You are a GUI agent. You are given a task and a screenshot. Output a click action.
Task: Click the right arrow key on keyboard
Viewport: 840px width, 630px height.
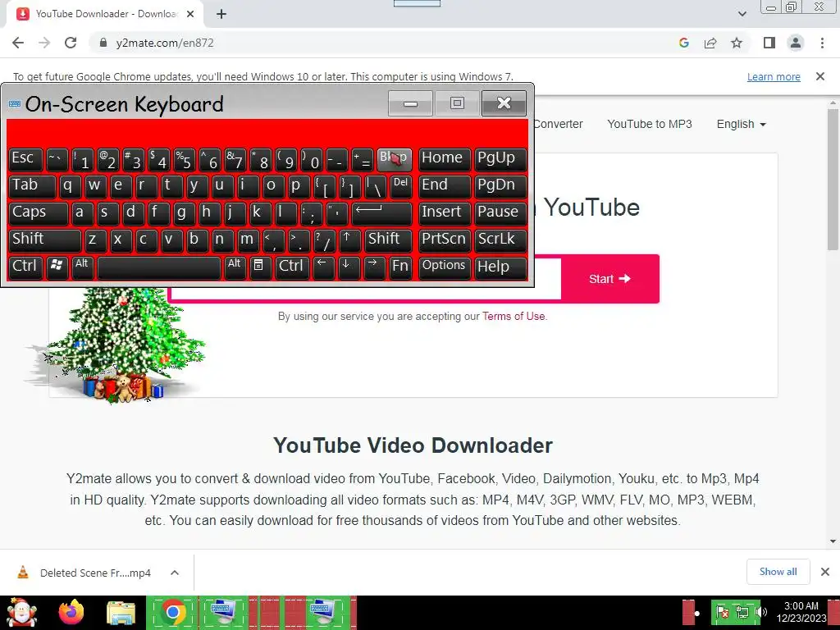(x=374, y=267)
